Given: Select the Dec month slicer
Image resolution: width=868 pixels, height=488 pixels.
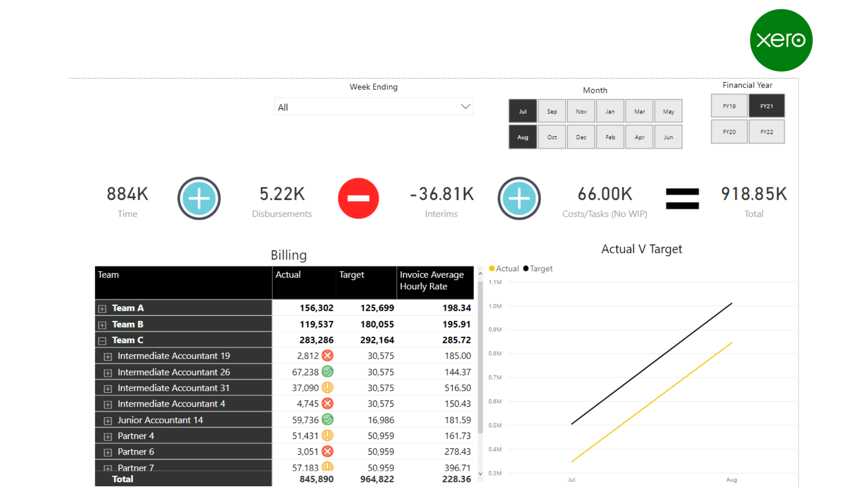Looking at the screenshot, I should pos(581,137).
